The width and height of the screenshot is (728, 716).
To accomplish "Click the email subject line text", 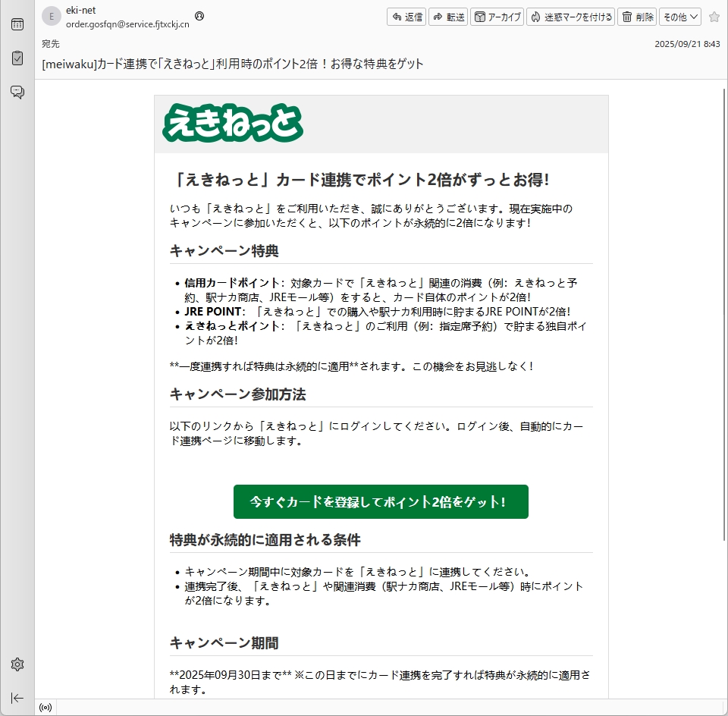I will click(233, 64).
